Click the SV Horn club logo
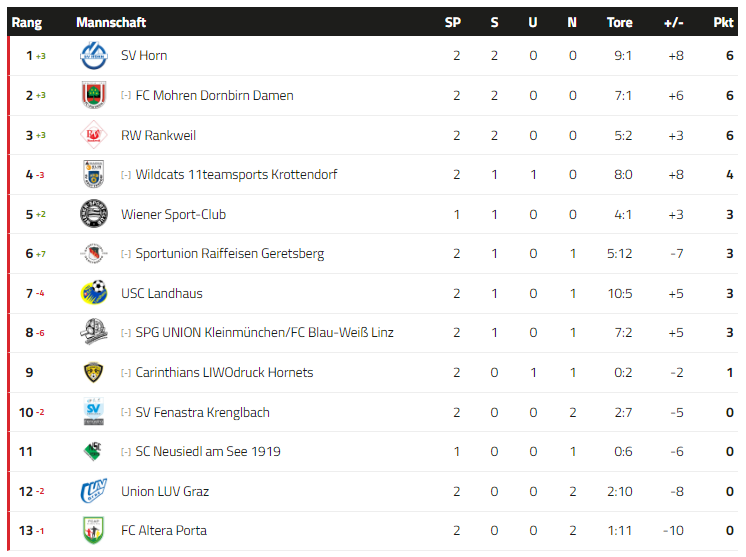The image size is (746, 557). point(94,56)
